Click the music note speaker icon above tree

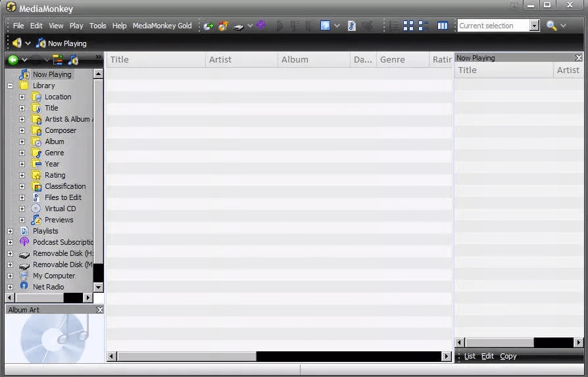click(73, 60)
